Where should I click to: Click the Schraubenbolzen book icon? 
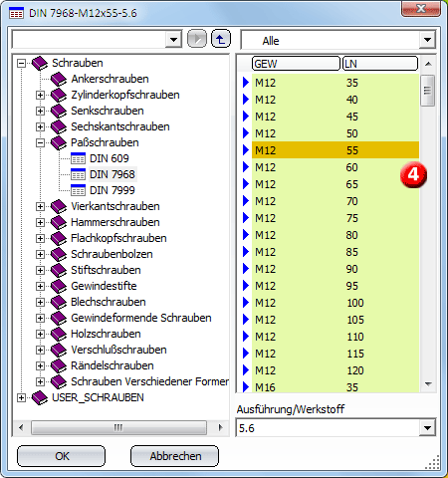[x=59, y=254]
